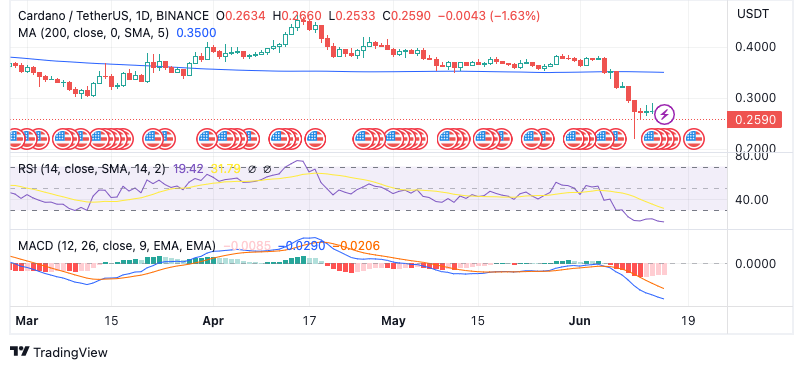Click MACD signal value −0.0206

[x=356, y=246]
